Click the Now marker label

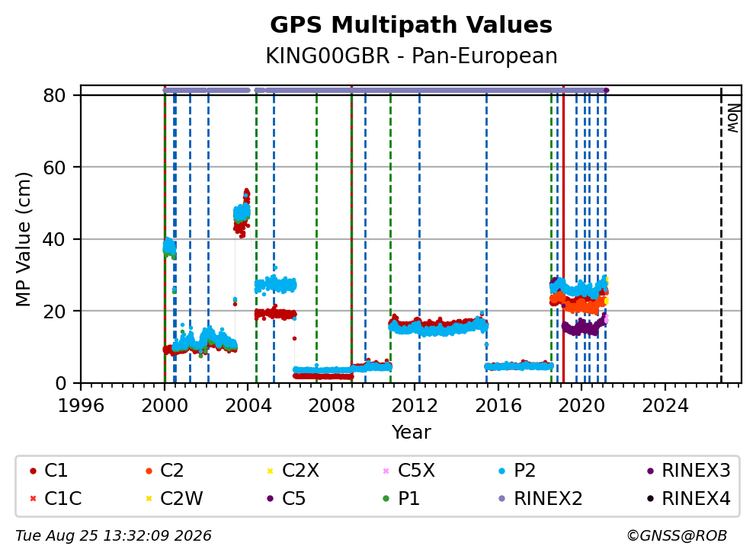point(733,118)
